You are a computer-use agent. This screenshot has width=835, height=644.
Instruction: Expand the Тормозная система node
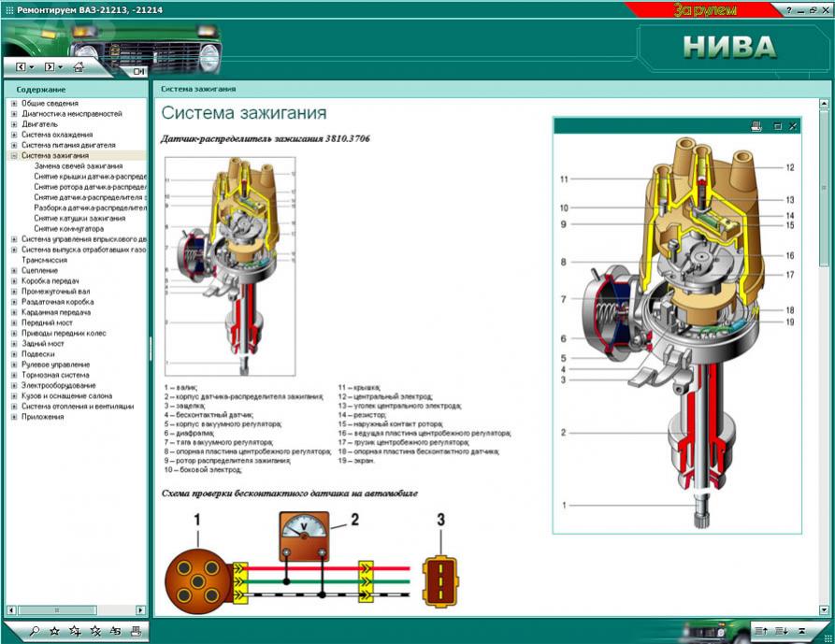[x=14, y=375]
